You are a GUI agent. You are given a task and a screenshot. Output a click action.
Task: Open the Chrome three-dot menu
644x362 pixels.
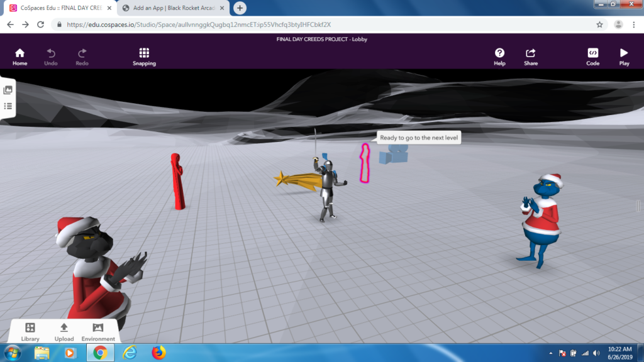point(634,25)
